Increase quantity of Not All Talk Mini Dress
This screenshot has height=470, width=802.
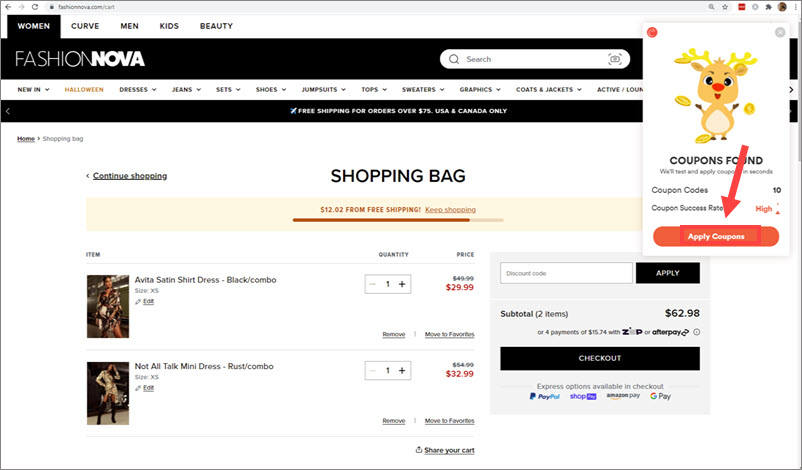pos(402,371)
